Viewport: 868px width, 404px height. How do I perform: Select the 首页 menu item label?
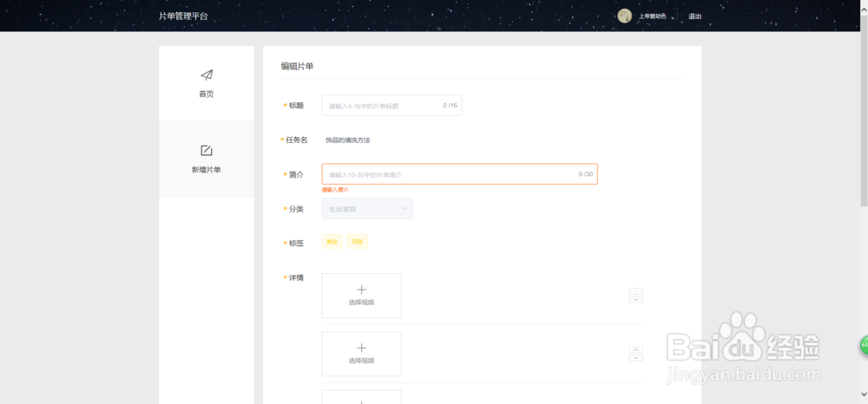point(206,94)
